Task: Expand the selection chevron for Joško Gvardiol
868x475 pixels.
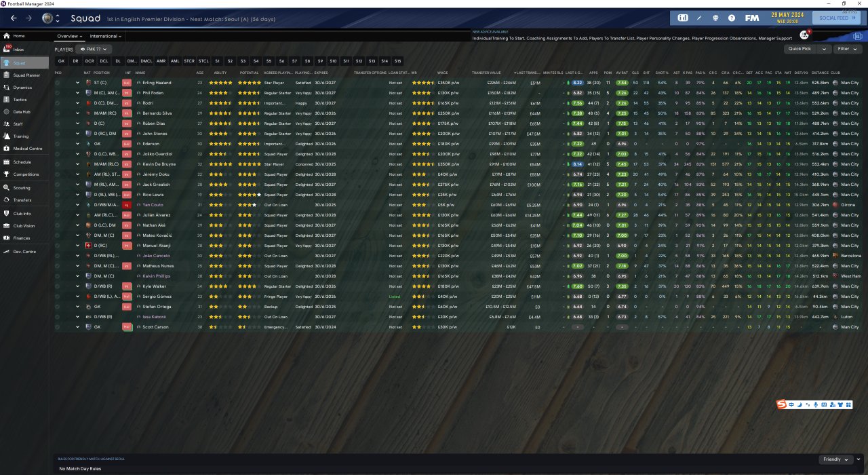Action: pos(77,154)
